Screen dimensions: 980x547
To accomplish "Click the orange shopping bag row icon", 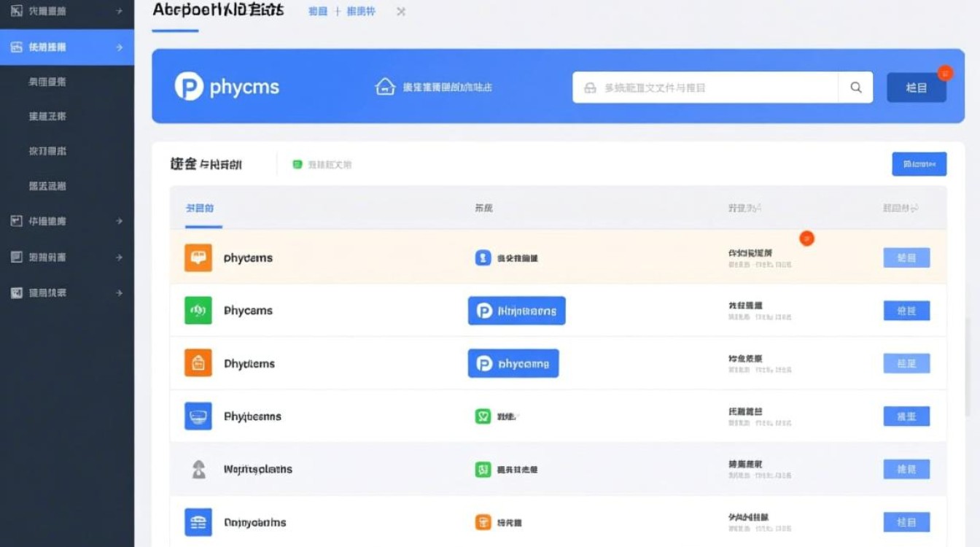I will (198, 363).
